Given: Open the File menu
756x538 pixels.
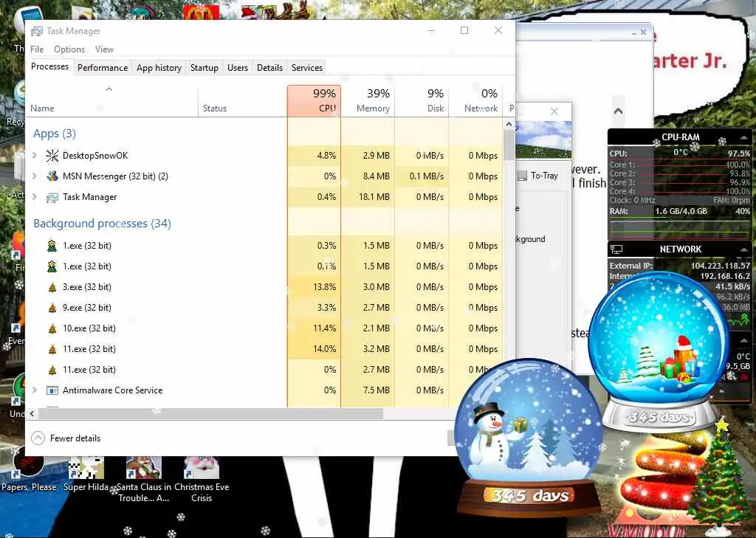Looking at the screenshot, I should click(x=37, y=49).
